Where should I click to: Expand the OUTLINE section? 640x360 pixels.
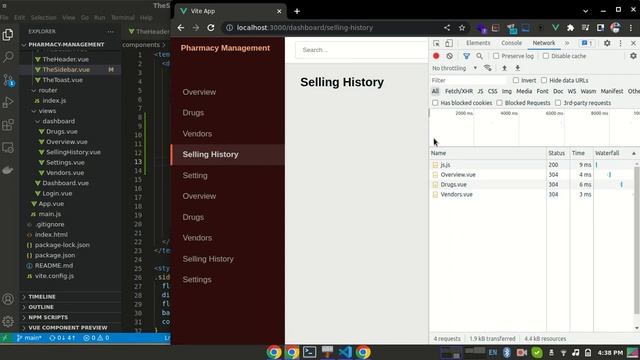tap(41, 307)
